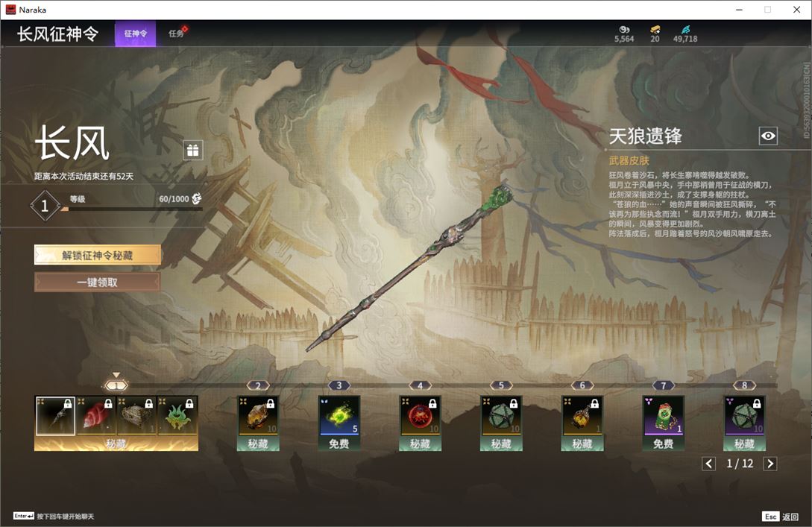Select the level 7 free green scroll reward
The height and width of the screenshot is (527, 812).
coord(664,416)
